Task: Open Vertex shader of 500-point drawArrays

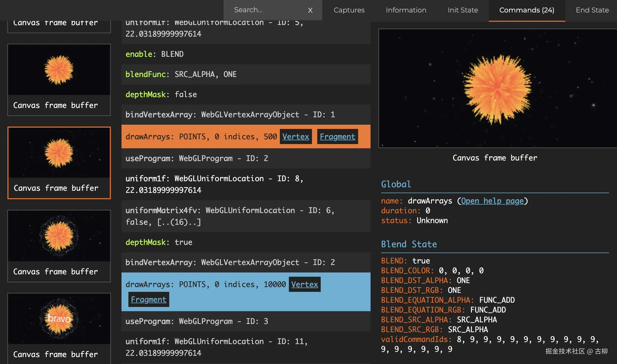Action: [x=296, y=137]
